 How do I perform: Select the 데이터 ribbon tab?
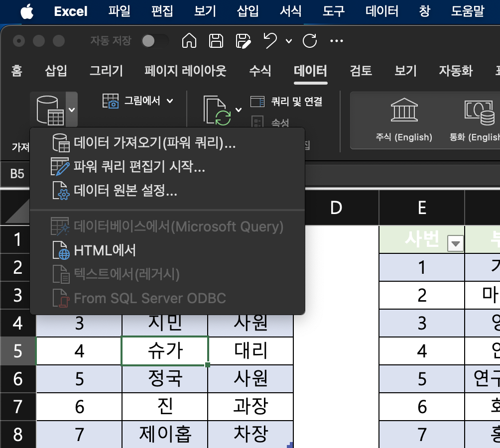(310, 71)
